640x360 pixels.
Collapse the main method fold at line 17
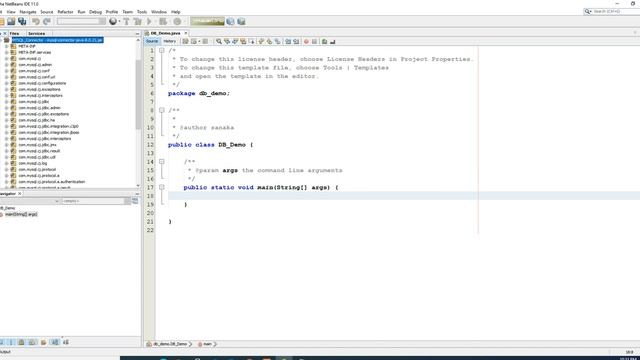pos(162,187)
